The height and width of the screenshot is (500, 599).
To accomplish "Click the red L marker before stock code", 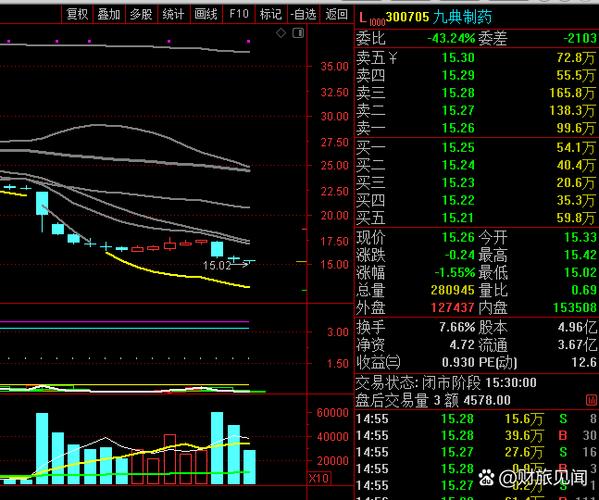I will click(363, 17).
